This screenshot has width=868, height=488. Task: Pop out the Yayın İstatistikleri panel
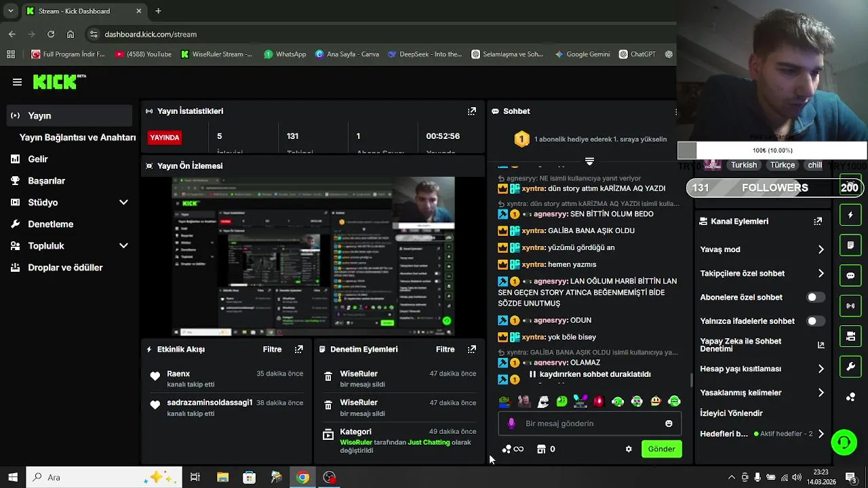(472, 111)
